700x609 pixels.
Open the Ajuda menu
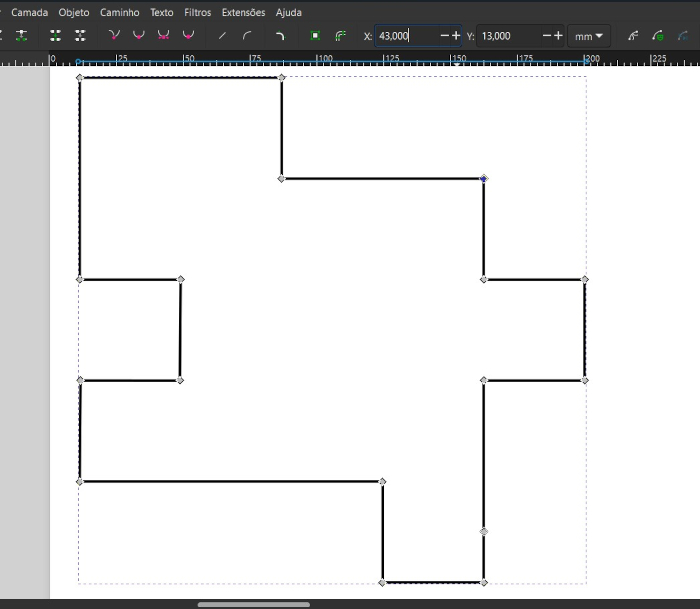(x=288, y=13)
